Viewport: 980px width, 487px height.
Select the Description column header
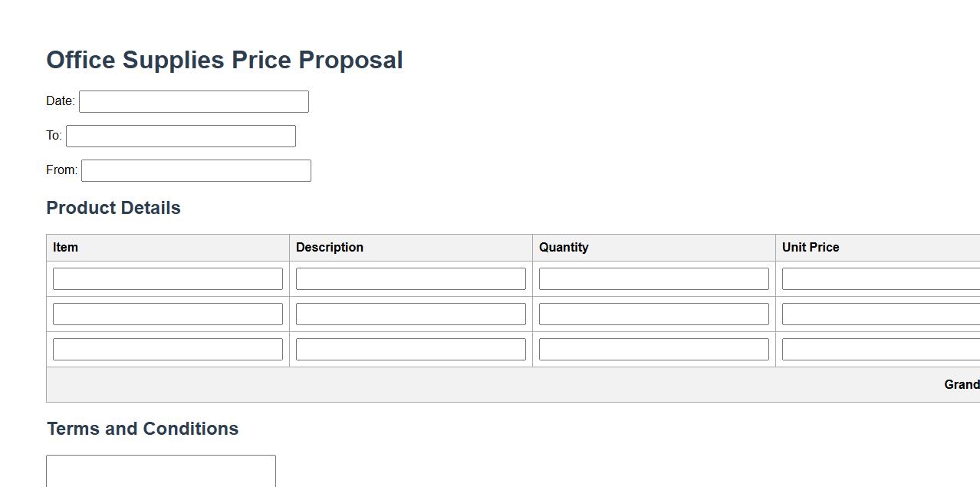[x=330, y=247]
